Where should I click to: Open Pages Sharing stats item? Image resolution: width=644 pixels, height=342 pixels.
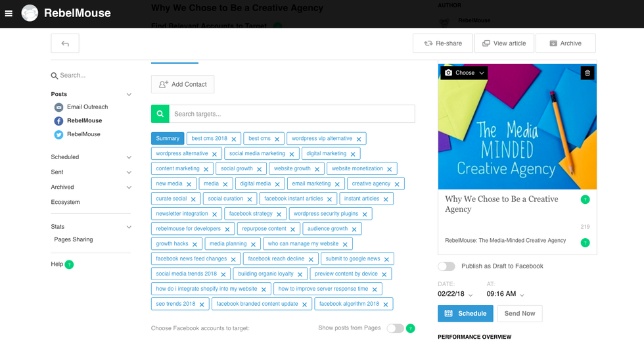(x=74, y=239)
